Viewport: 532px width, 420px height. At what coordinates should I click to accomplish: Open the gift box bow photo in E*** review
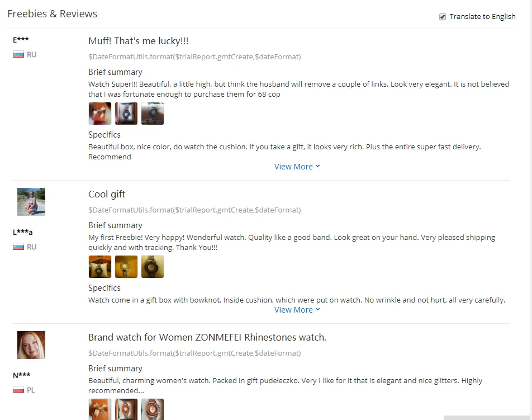tap(99, 114)
